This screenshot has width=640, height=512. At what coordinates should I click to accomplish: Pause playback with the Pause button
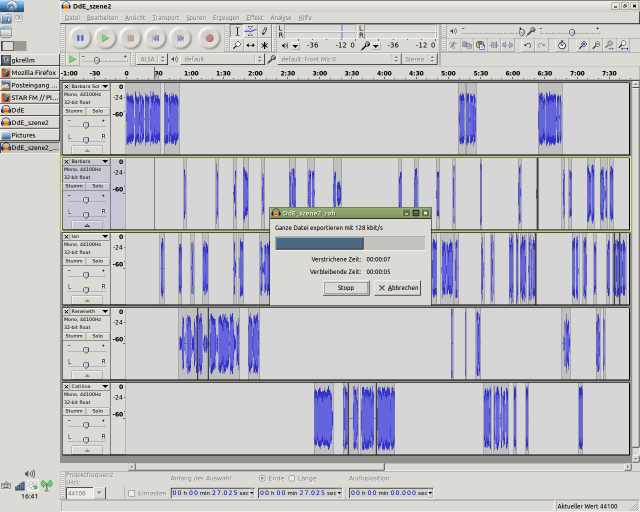coord(80,38)
